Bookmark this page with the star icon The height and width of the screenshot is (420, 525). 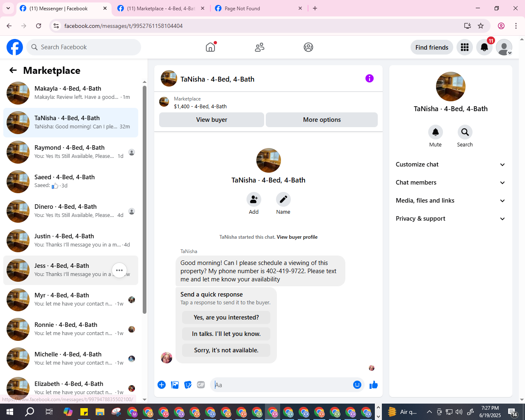coord(481,26)
